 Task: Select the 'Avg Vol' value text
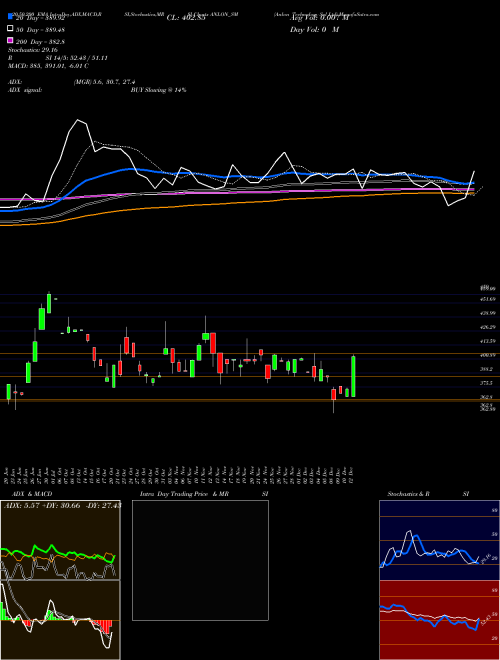pos(319,18)
